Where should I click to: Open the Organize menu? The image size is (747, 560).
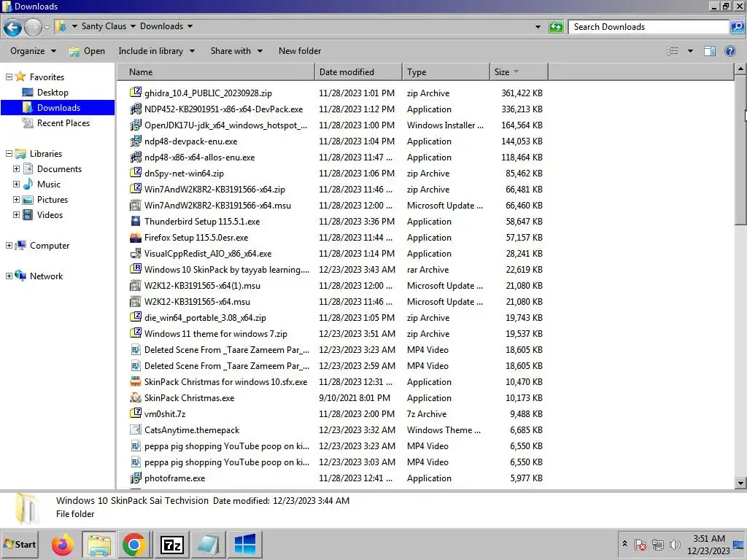tap(33, 51)
